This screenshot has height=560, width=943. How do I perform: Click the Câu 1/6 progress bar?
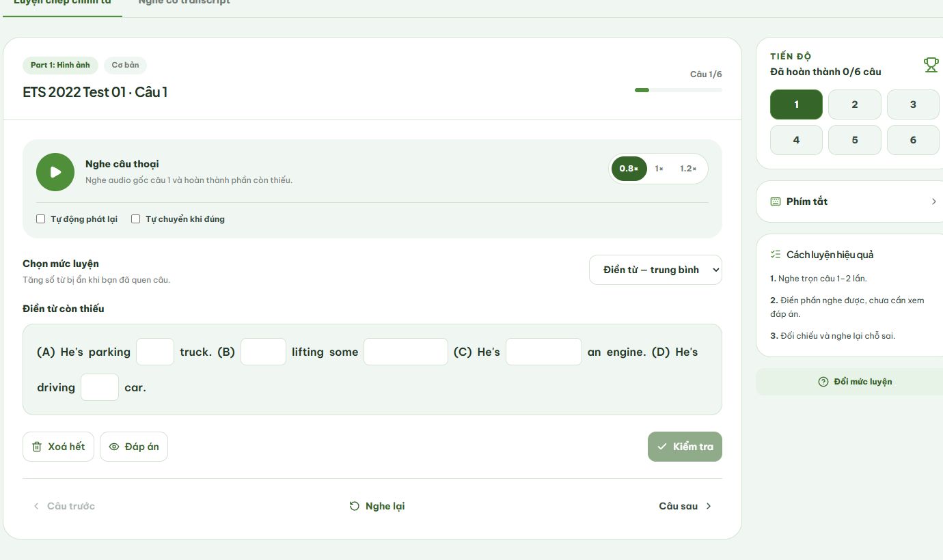coord(678,90)
